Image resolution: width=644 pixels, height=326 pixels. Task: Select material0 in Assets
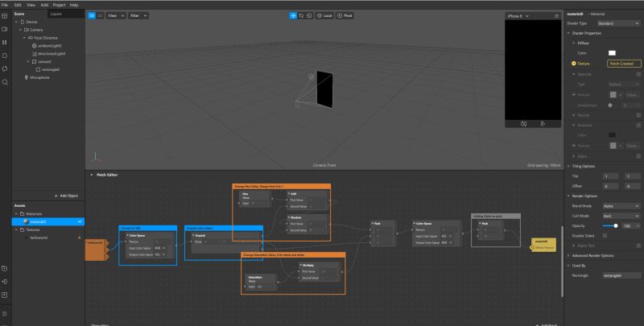click(x=48, y=221)
